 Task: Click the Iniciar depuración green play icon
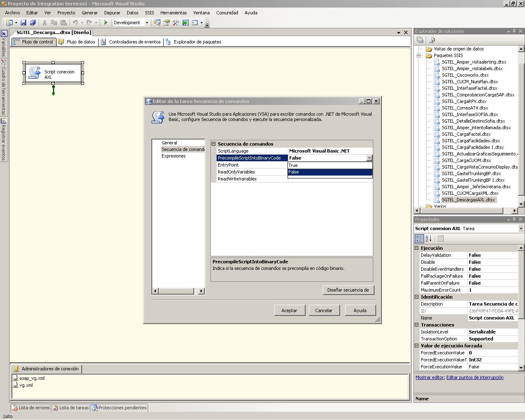coord(105,23)
